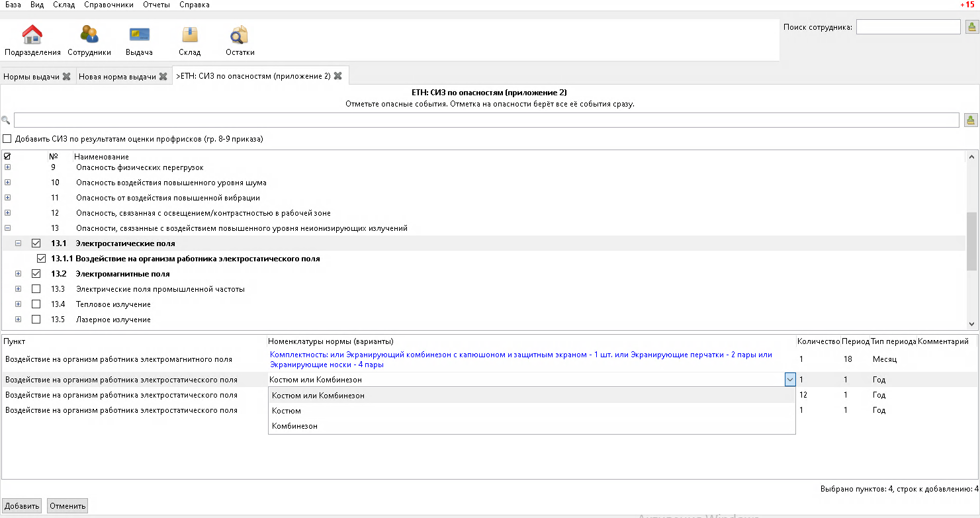Image resolution: width=980 pixels, height=518 pixels.
Task: Click the Добавить button
Action: [x=22, y=506]
